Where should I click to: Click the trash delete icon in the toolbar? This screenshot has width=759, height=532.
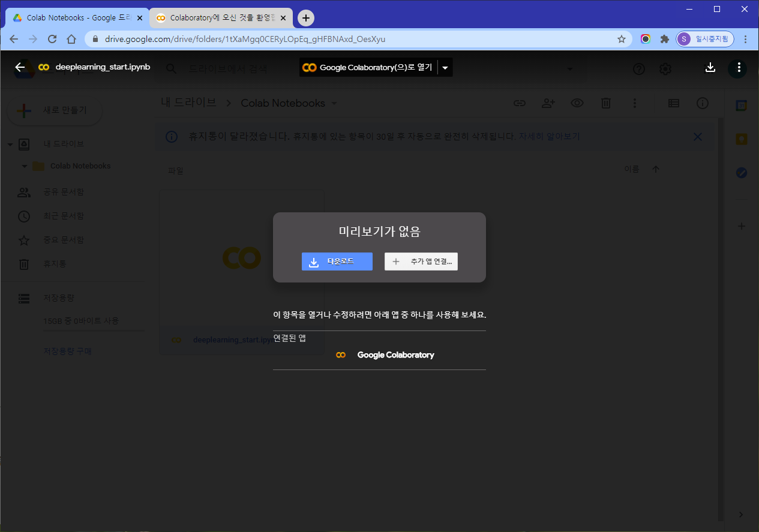tap(606, 103)
